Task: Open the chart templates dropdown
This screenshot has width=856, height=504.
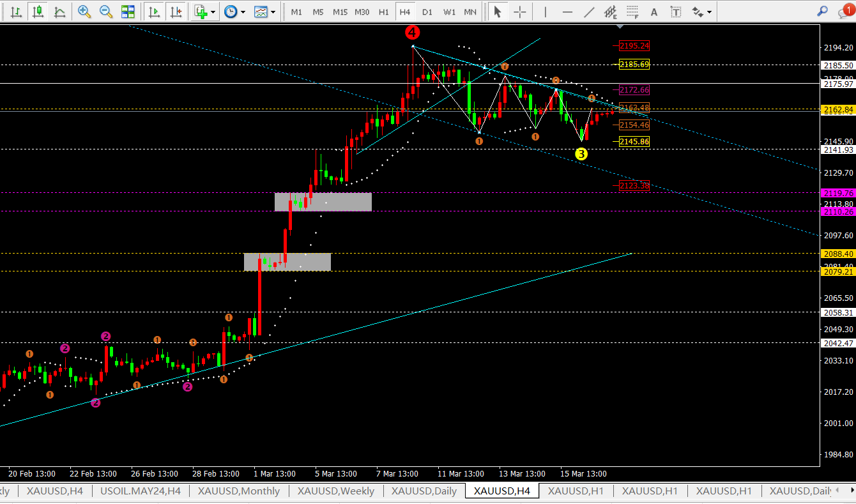Action: tap(273, 11)
